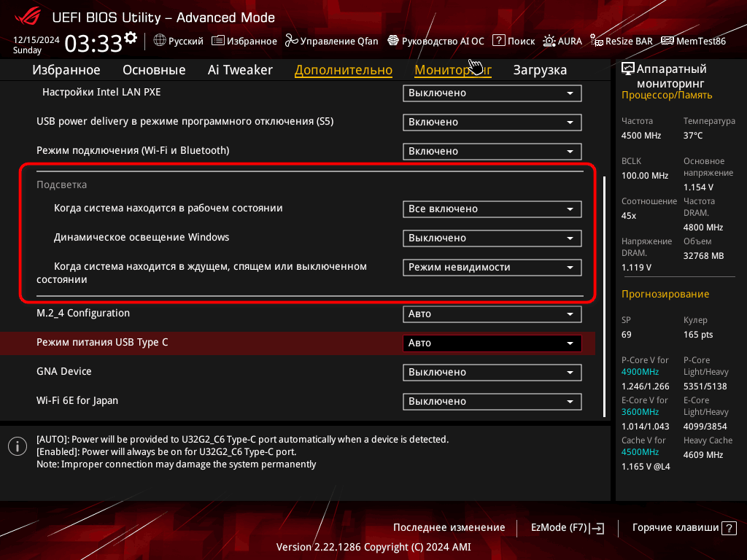Open sleep state lighting dropdown 'Режим невидимости'
The width and height of the screenshot is (747, 560).
(492, 267)
